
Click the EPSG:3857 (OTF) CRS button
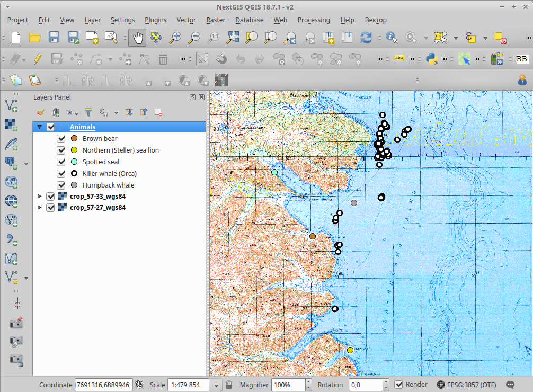[x=466, y=385]
